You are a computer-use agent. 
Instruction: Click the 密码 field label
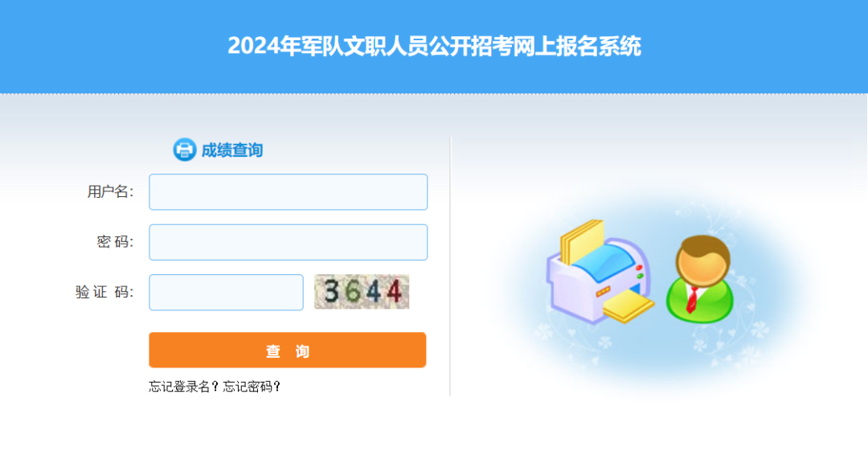tap(115, 242)
